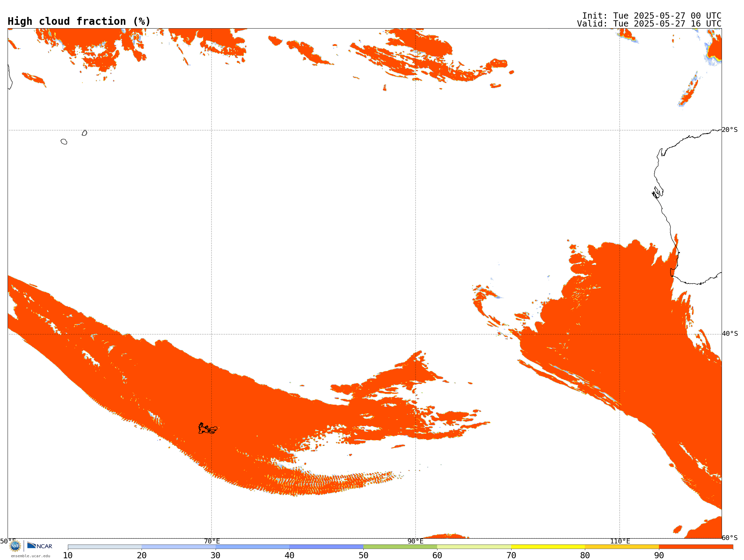Click the 70°E longitude label
The width and height of the screenshot is (744, 560).
(212, 541)
